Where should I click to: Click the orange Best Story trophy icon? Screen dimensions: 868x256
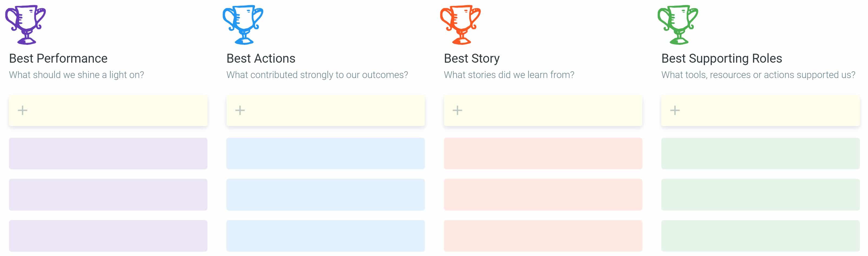pos(460,25)
